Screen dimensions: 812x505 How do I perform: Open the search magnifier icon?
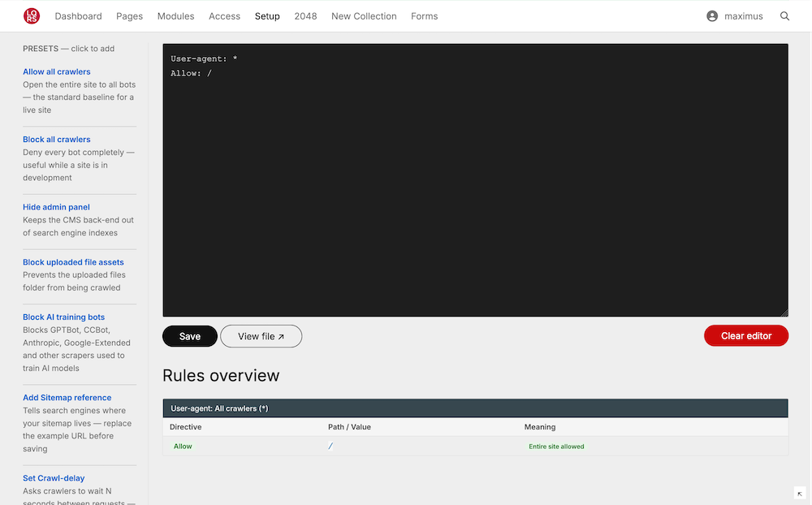point(784,16)
